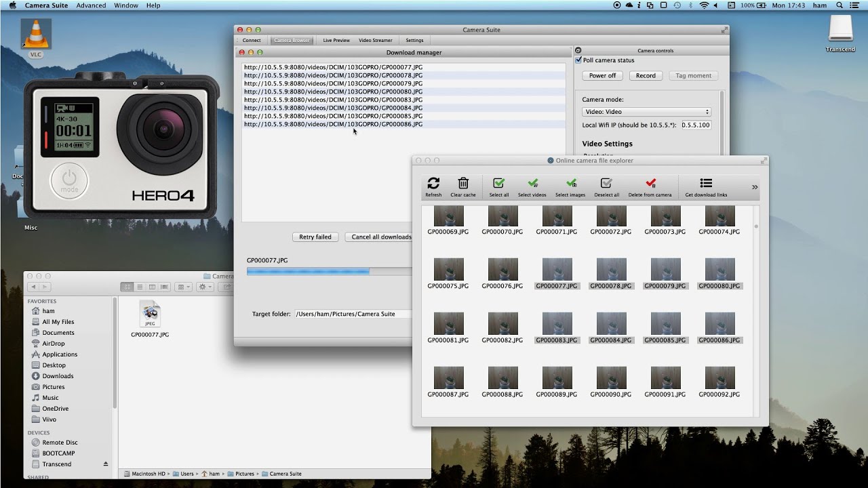Click the Power off button
The height and width of the screenshot is (488, 868).
(603, 76)
